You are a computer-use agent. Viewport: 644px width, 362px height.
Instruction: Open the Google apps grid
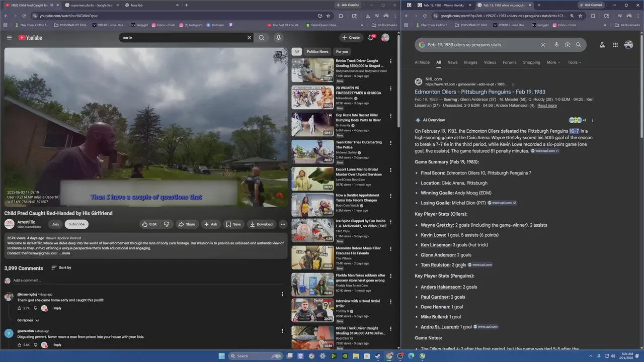tap(615, 45)
